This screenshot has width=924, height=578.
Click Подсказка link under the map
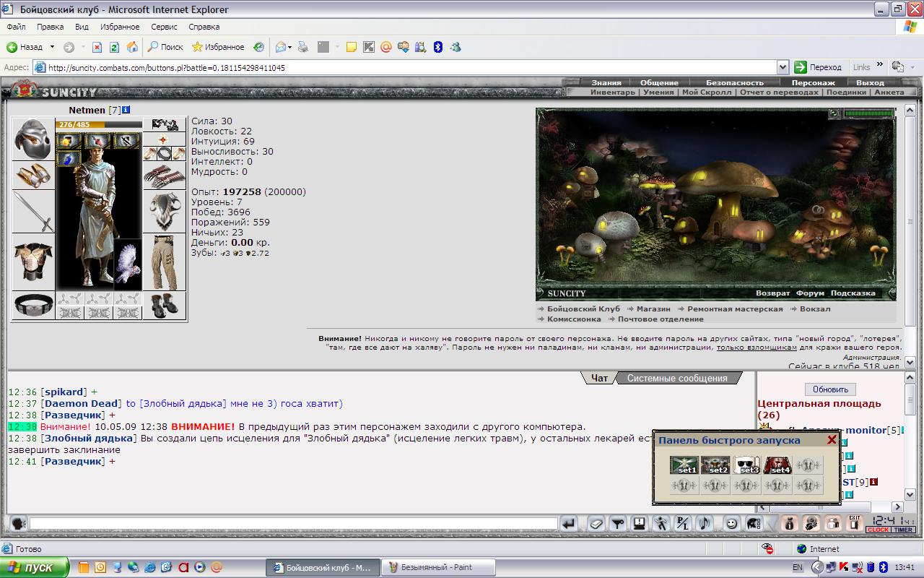click(x=853, y=293)
